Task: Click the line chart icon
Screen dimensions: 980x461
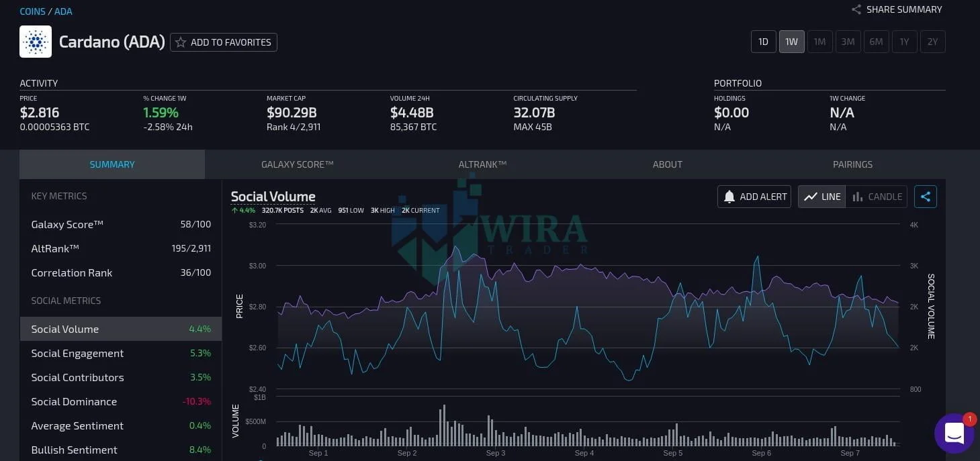Action: coord(811,197)
